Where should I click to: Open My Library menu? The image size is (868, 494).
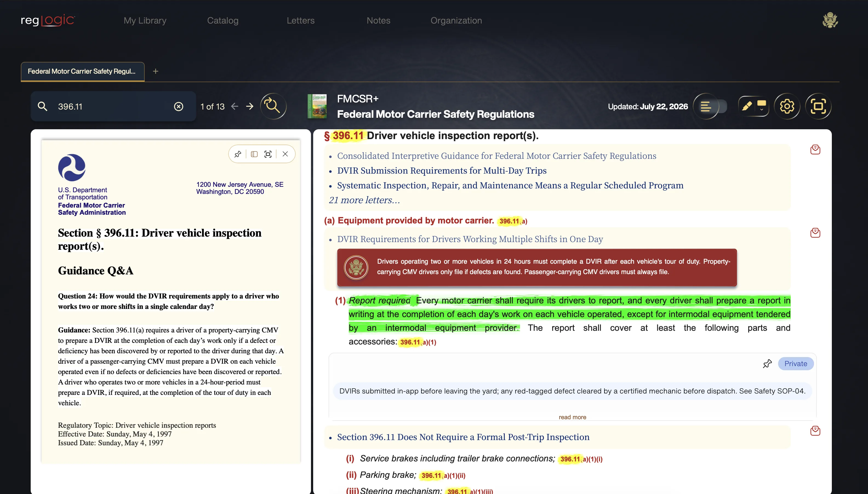(x=145, y=20)
